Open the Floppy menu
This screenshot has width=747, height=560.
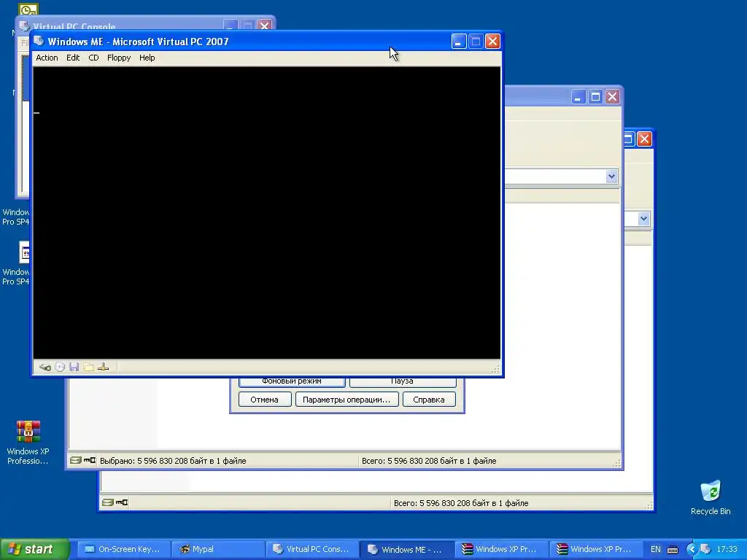[x=119, y=58]
